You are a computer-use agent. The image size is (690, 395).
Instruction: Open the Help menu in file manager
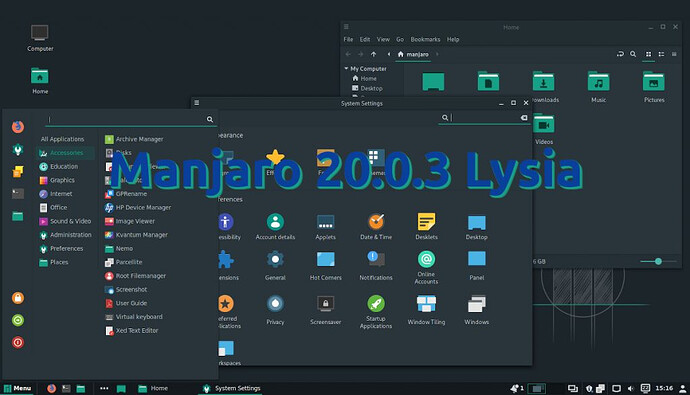tap(453, 39)
